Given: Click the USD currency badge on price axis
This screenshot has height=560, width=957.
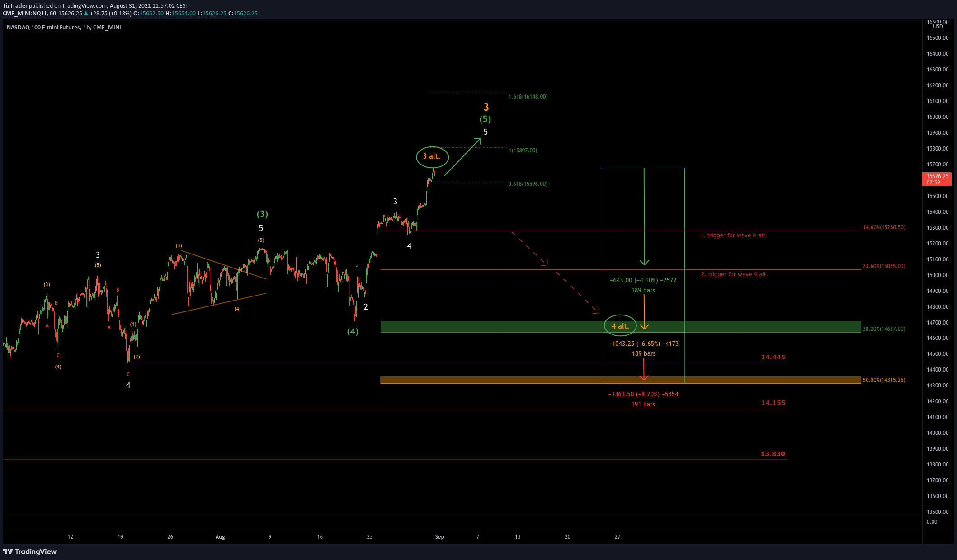Looking at the screenshot, I should click(938, 27).
